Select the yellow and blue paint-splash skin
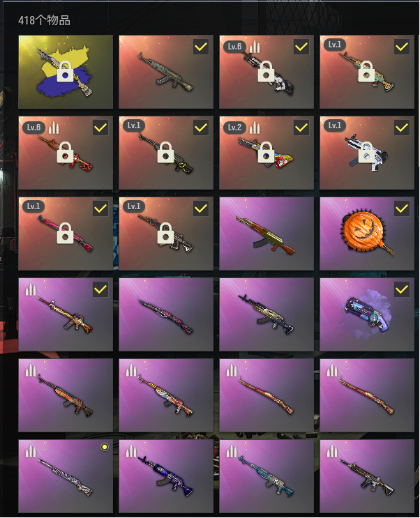This screenshot has height=518, width=420. 66,72
